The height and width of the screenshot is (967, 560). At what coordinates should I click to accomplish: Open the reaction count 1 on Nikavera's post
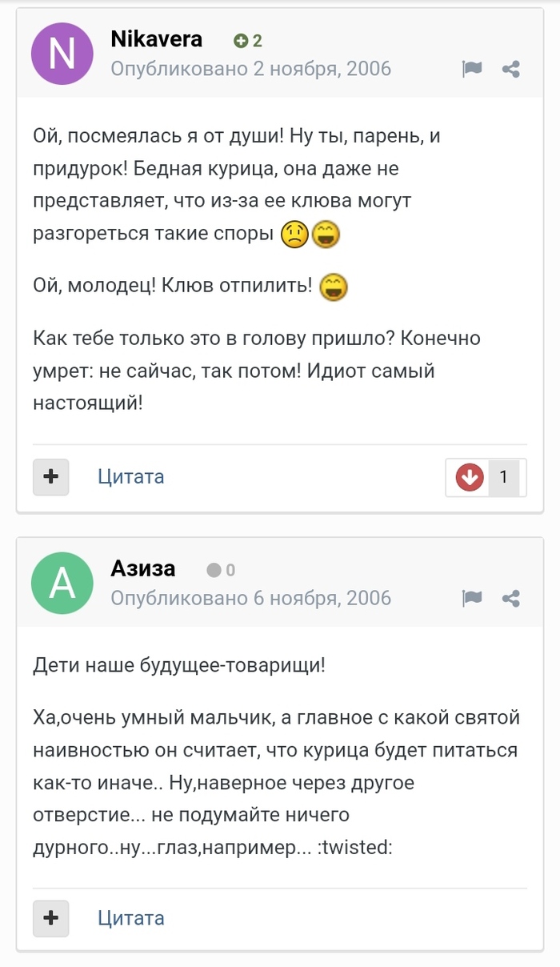(x=503, y=478)
